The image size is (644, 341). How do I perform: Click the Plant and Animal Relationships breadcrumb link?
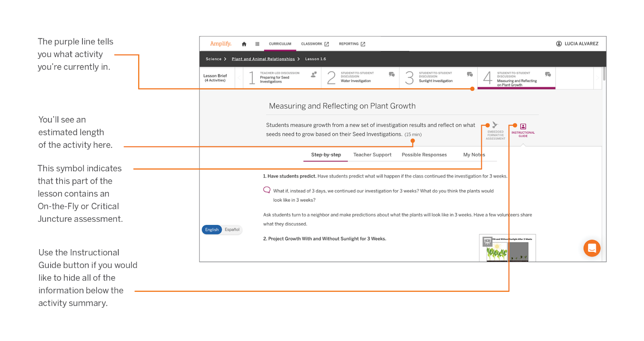263,59
